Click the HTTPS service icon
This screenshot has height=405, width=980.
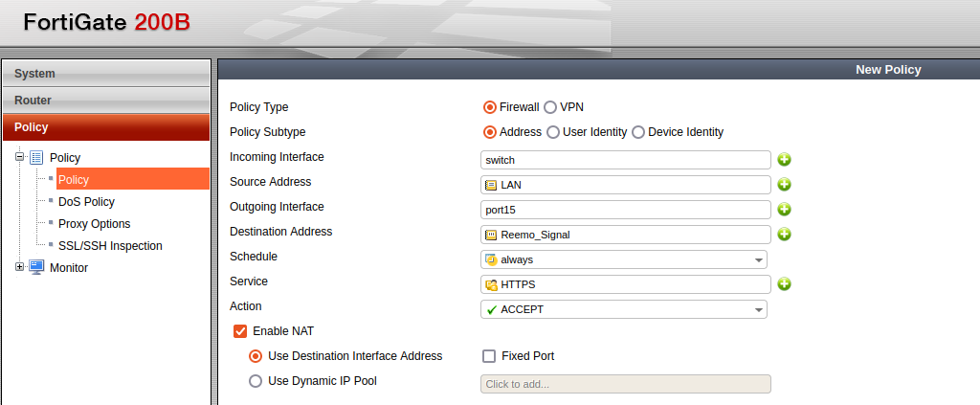coord(491,284)
